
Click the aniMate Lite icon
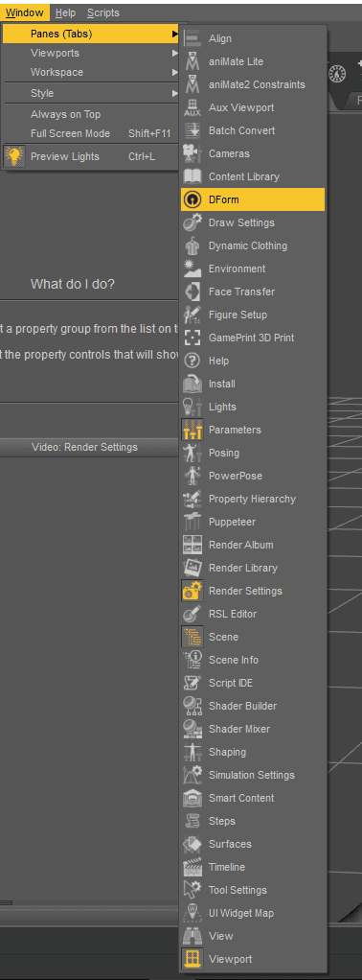(192, 62)
